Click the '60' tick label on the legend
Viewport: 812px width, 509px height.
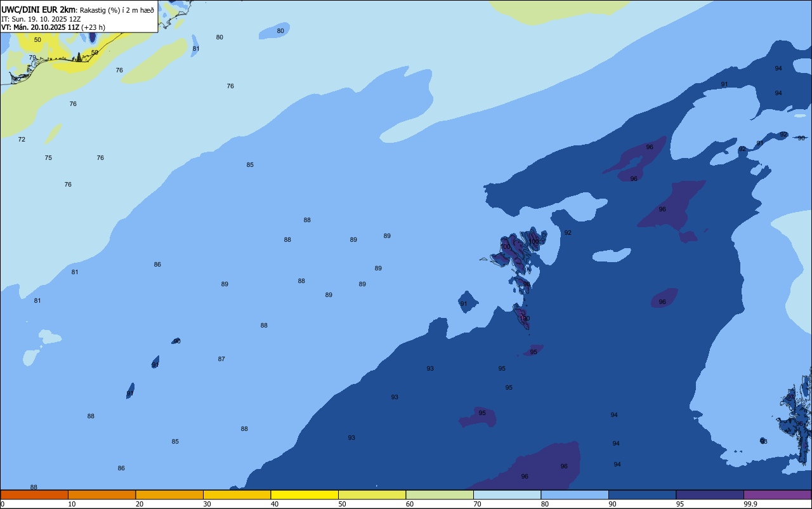410,504
